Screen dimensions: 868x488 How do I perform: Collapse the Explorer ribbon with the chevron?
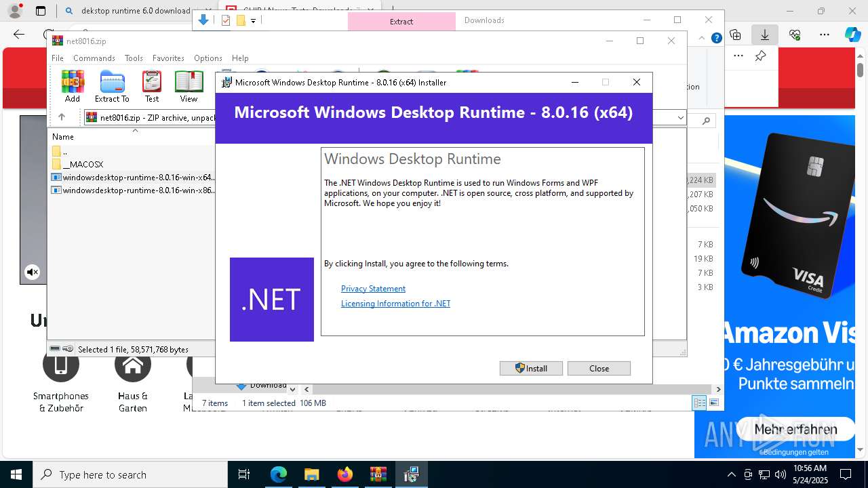(x=703, y=38)
